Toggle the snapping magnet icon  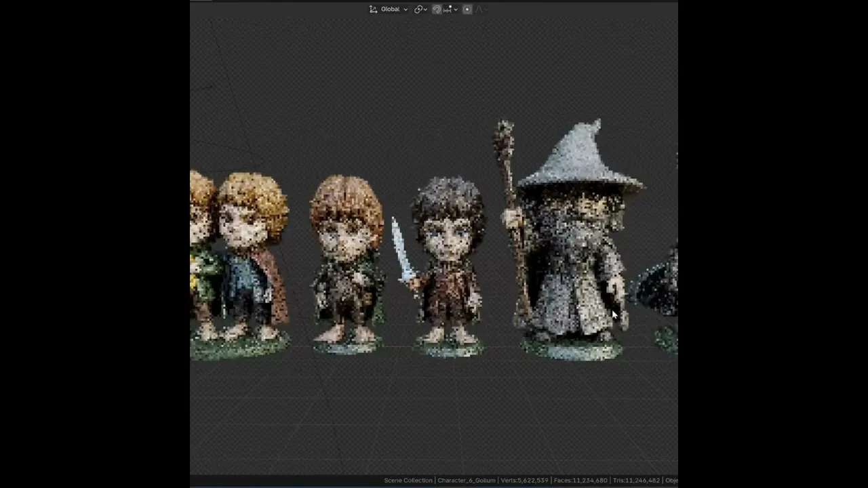437,9
